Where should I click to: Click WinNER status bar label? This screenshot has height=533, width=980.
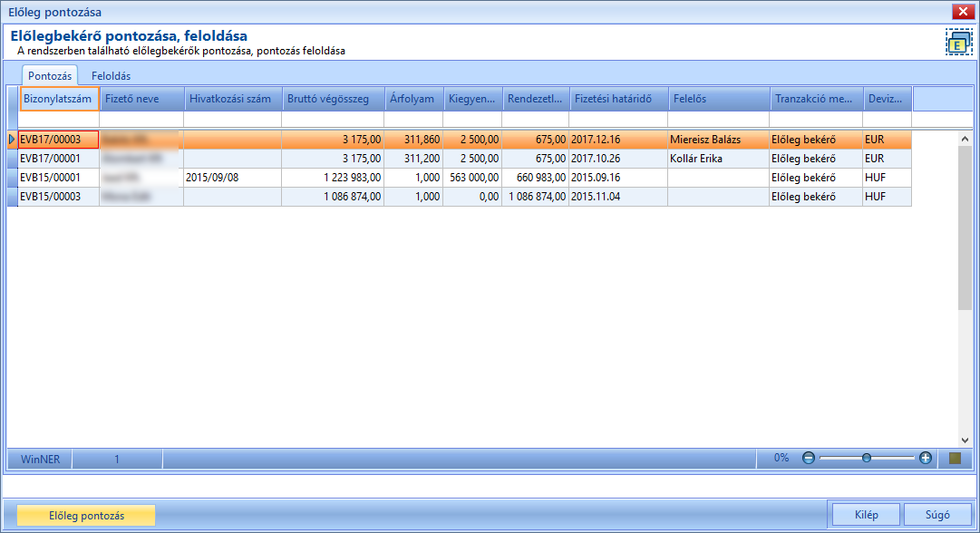pos(40,459)
